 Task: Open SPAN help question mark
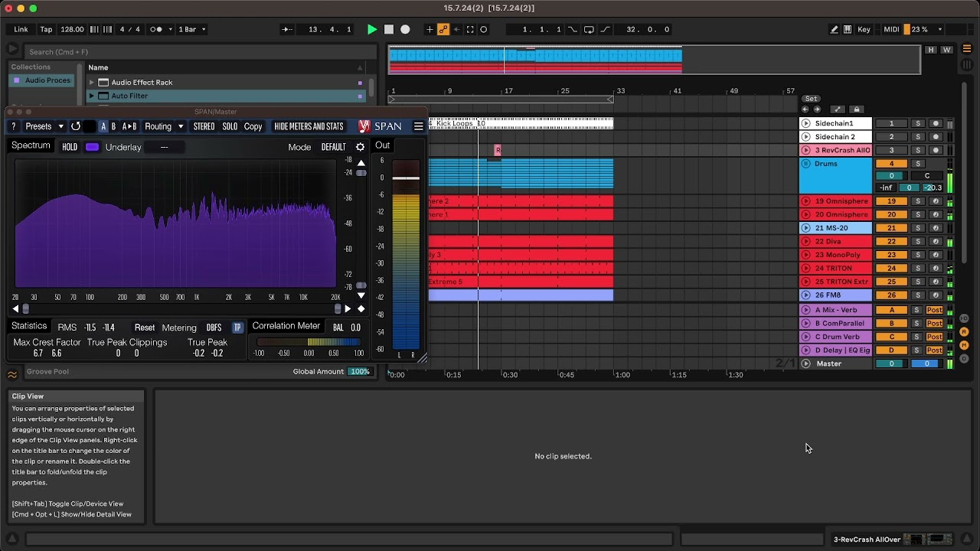[x=13, y=126]
